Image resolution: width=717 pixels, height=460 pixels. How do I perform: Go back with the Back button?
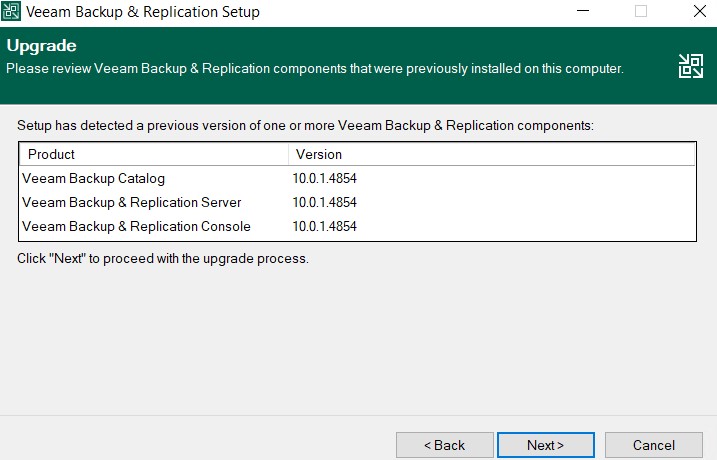point(444,445)
